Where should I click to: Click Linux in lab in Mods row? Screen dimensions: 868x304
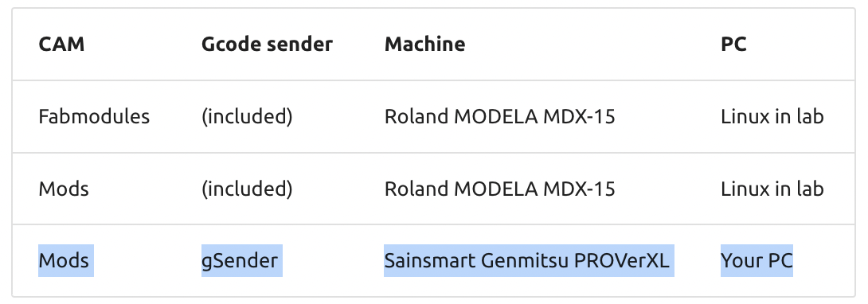tap(772, 189)
